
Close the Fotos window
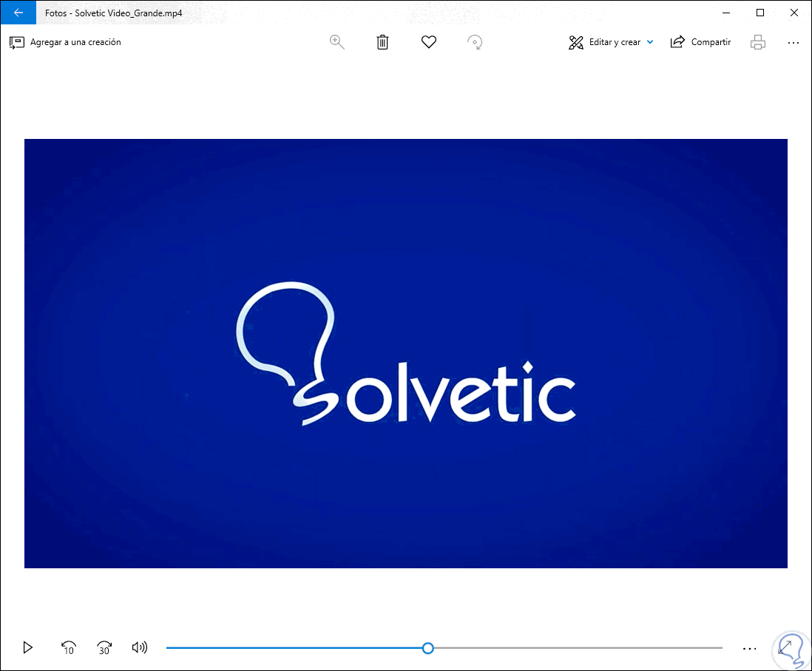point(794,13)
